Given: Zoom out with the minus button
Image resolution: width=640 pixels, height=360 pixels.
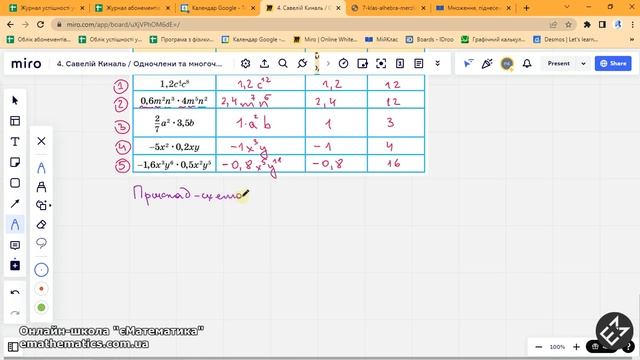Looking at the screenshot, I should (539, 347).
